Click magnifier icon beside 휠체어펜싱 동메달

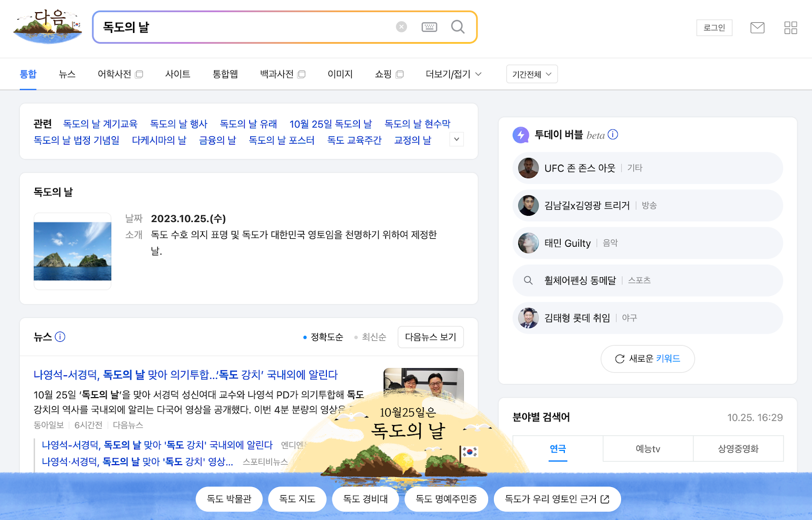pos(528,280)
